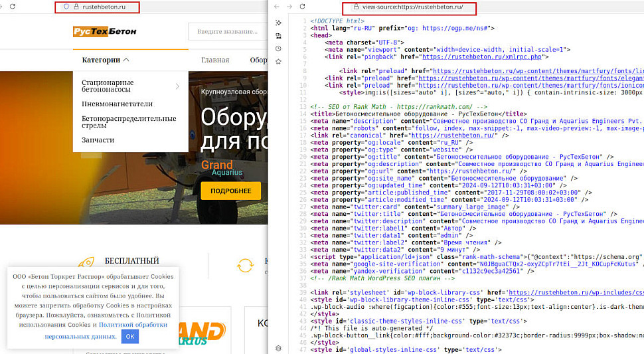The image size is (644, 354).
Task: Go to the Главная nav item
Action: [215, 60]
